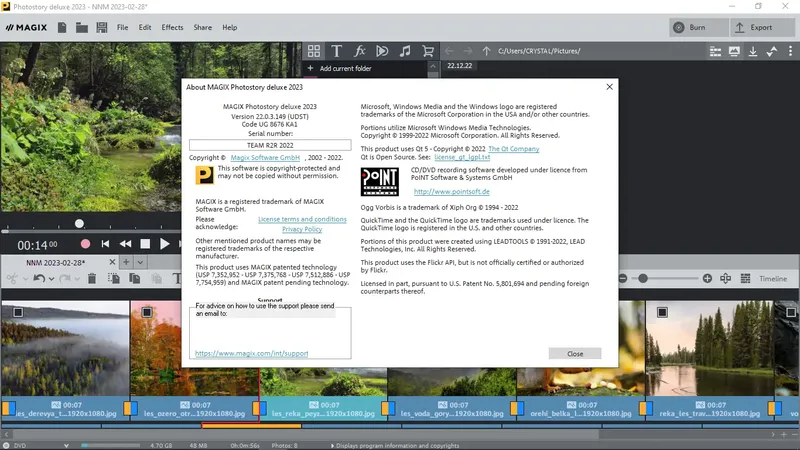Viewport: 800px width, 450px height.
Task: Open the Edit menu
Action: pos(145,28)
